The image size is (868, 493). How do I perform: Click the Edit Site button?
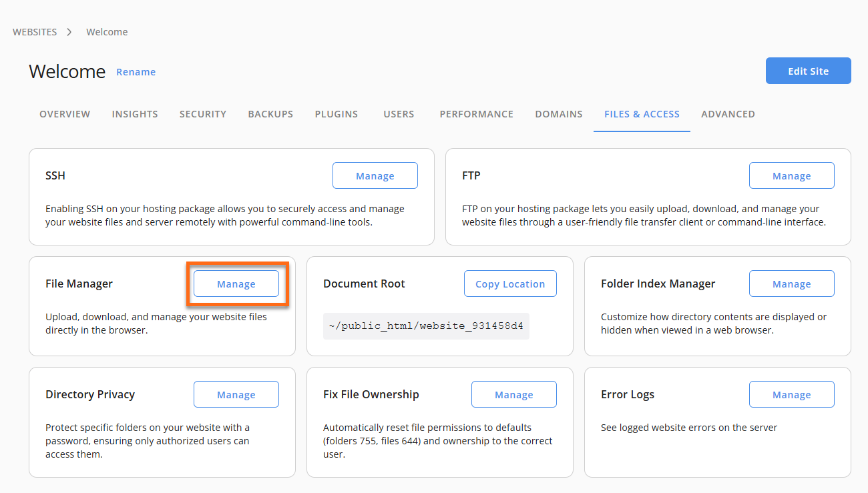click(x=809, y=71)
